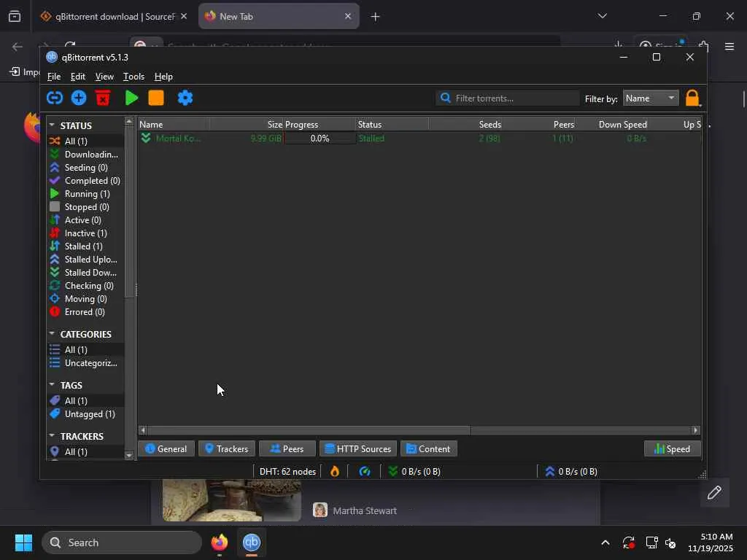Image resolution: width=747 pixels, height=560 pixels.
Task: Click the alternative speed limits speedometer icon
Action: [x=365, y=472]
